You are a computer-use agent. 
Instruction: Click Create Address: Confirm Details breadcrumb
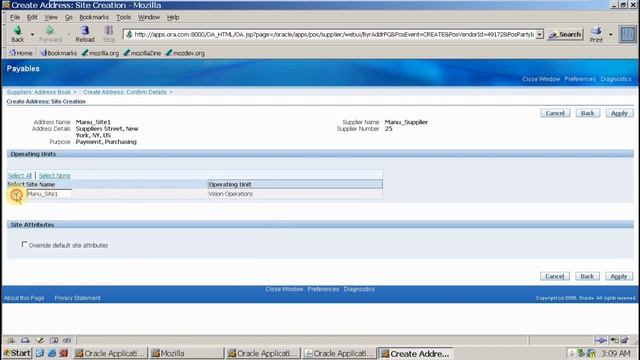point(124,92)
